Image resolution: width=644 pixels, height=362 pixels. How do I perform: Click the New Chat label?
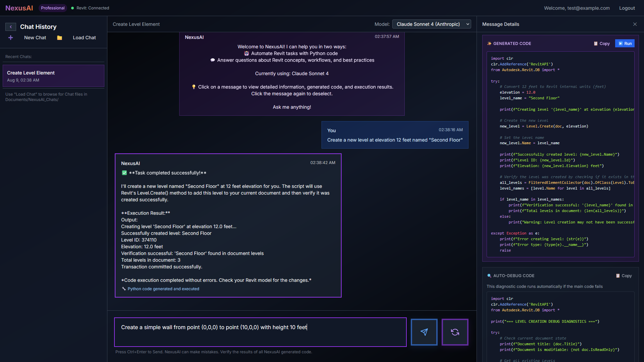pos(35,38)
